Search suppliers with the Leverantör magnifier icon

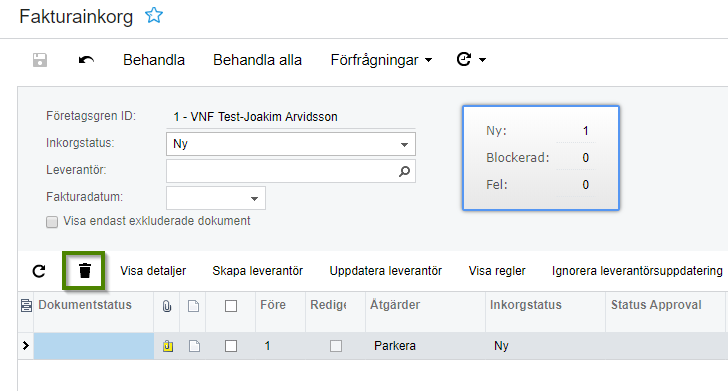coord(404,171)
